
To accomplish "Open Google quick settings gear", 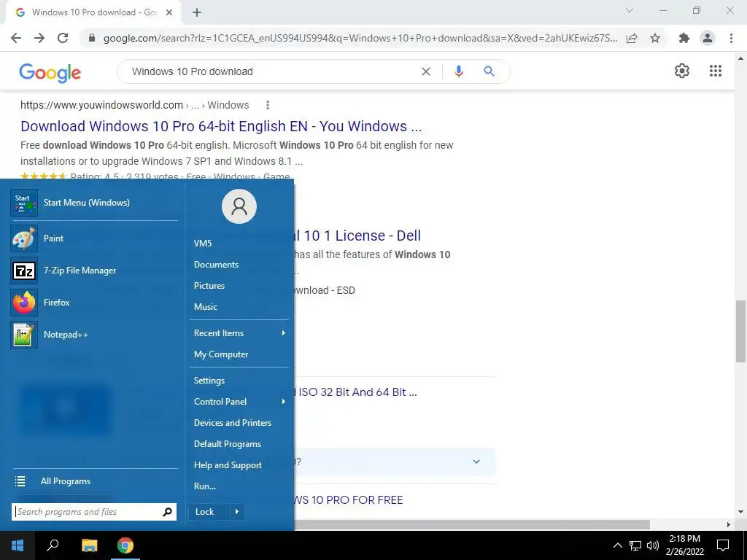I will point(682,71).
